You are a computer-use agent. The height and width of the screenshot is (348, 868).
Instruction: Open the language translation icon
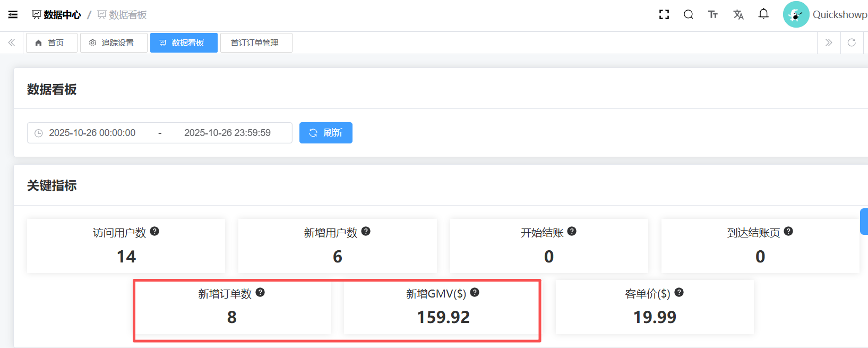738,15
